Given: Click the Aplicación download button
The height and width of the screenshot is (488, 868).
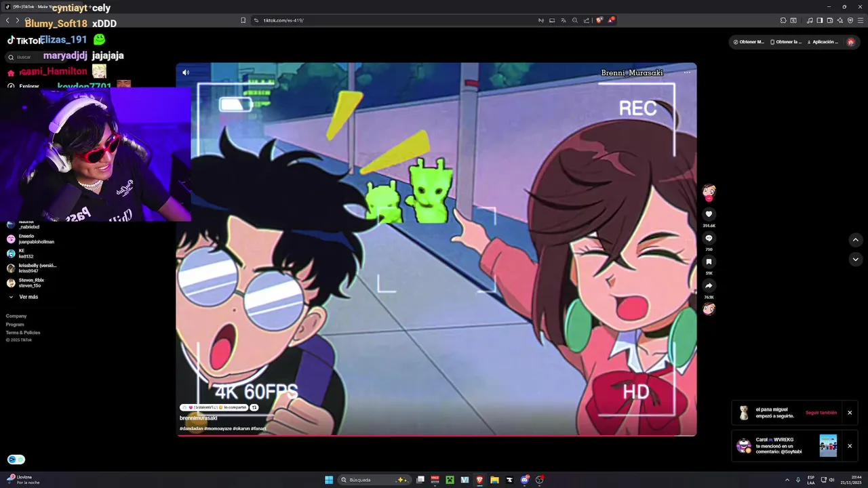Looking at the screenshot, I should point(822,42).
